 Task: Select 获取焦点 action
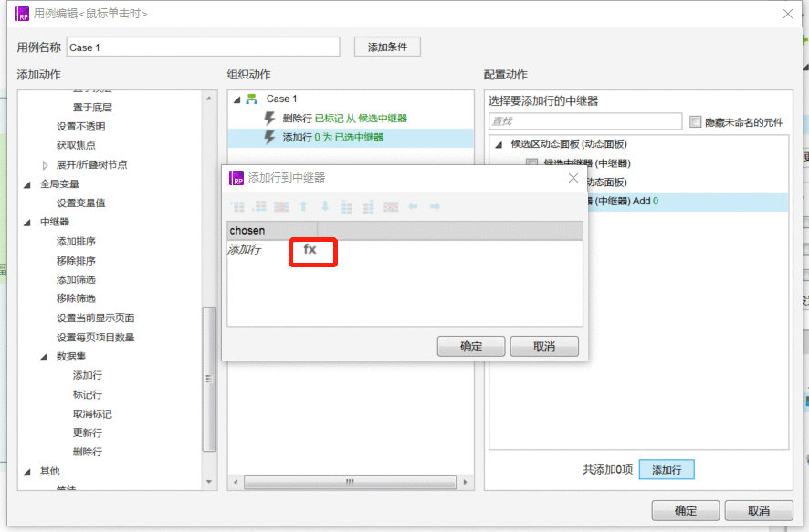(76, 145)
